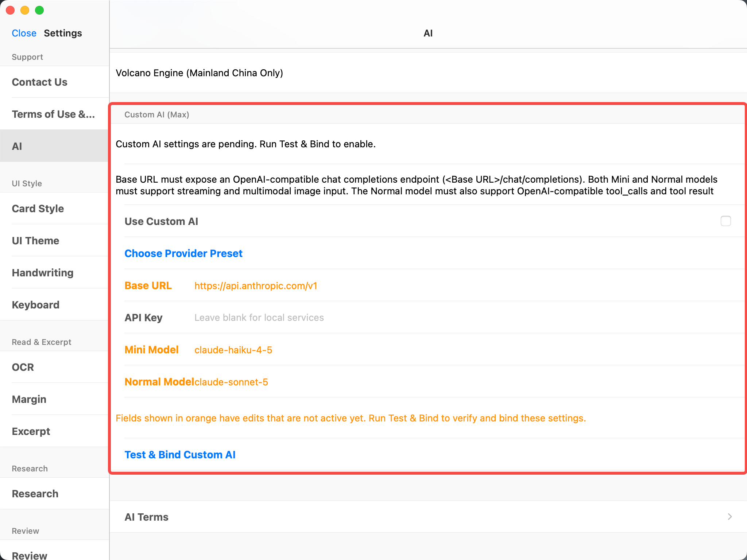
Task: Open Research settings
Action: [x=55, y=494]
